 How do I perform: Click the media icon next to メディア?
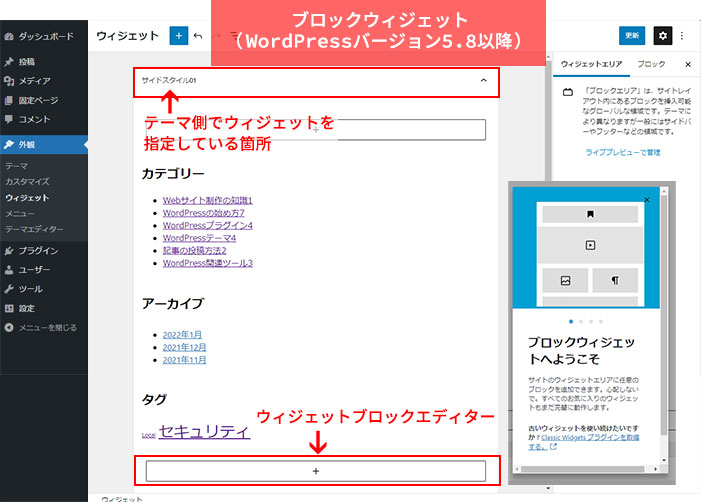tap(9, 81)
